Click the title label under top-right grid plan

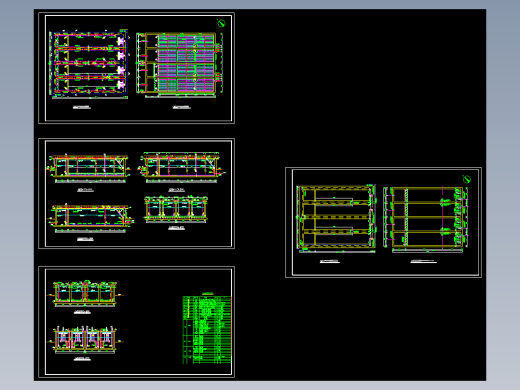coord(182,107)
